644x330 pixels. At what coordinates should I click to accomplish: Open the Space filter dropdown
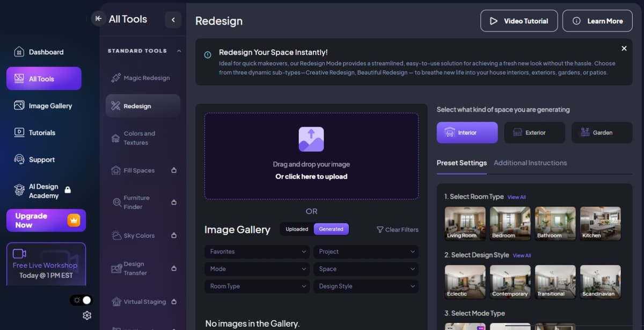click(x=366, y=269)
